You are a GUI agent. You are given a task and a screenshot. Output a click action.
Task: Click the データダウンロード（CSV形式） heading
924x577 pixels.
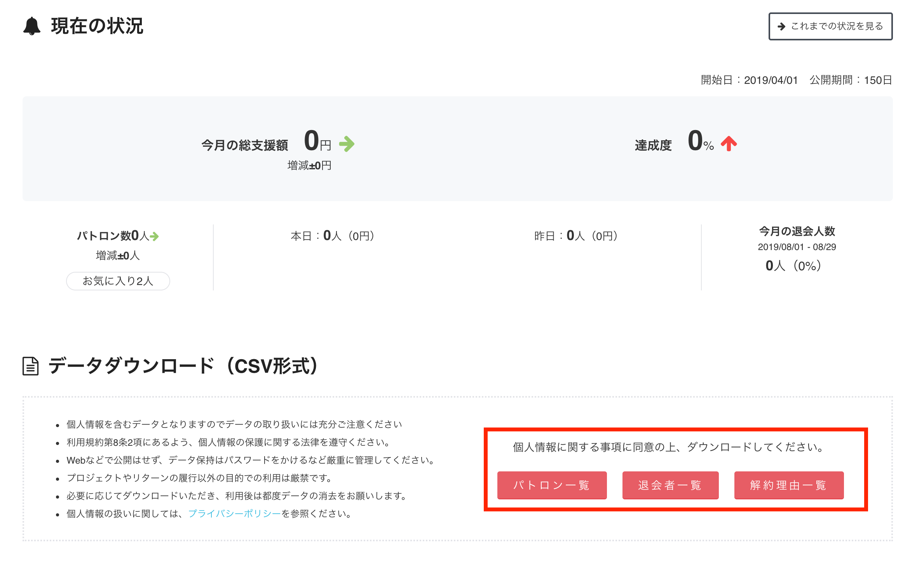[x=183, y=366]
